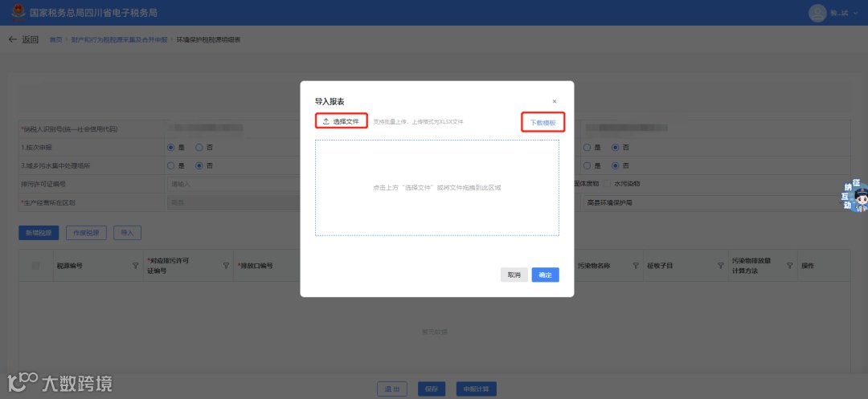Click 下载模板 link

coord(543,123)
